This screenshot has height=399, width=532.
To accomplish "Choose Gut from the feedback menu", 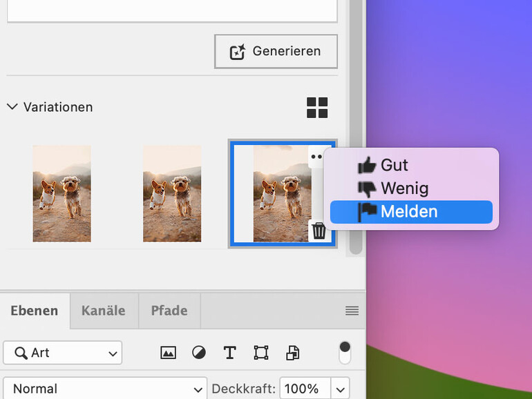I will coord(394,165).
